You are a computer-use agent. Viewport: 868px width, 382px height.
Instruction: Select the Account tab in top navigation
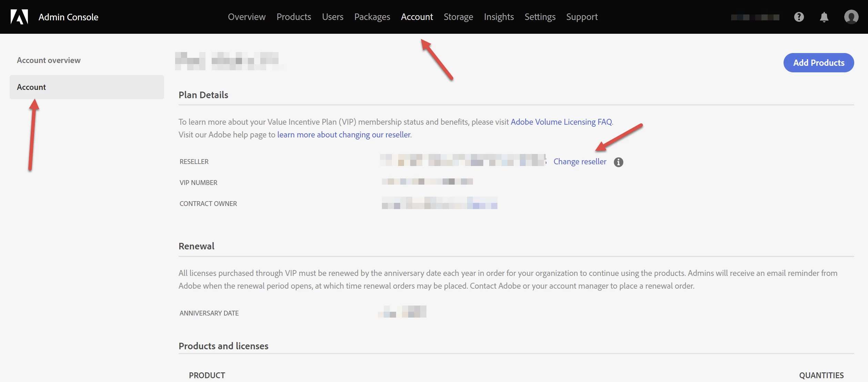[417, 17]
